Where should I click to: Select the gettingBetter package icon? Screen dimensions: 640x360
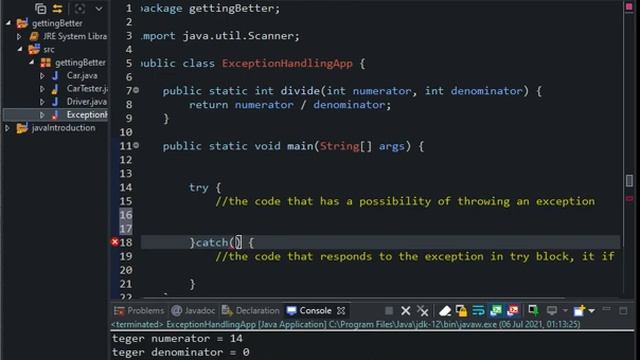tap(46, 62)
